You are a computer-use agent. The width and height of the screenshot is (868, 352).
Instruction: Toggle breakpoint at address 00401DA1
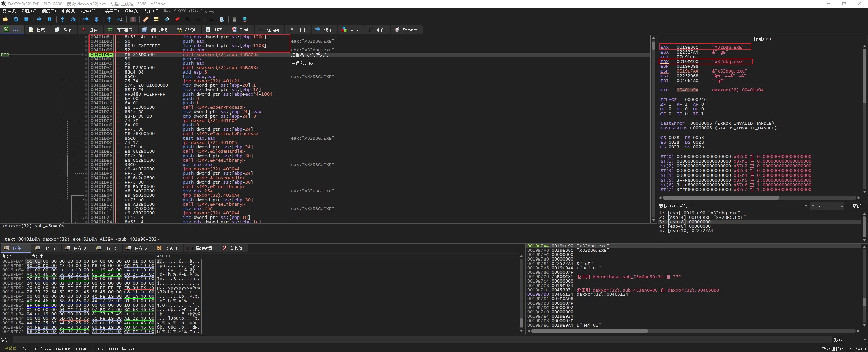[x=86, y=68]
